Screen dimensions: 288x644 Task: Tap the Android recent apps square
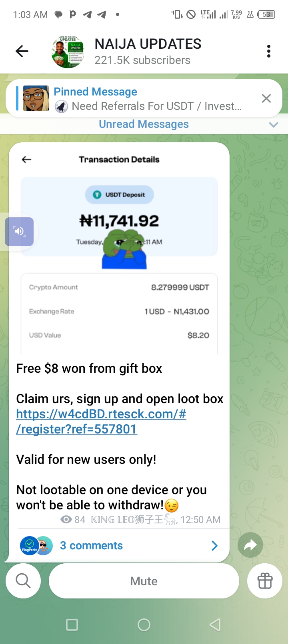72,625
